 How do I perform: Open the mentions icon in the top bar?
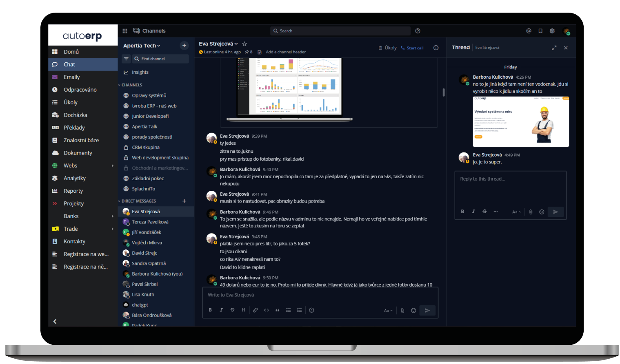pos(528,31)
